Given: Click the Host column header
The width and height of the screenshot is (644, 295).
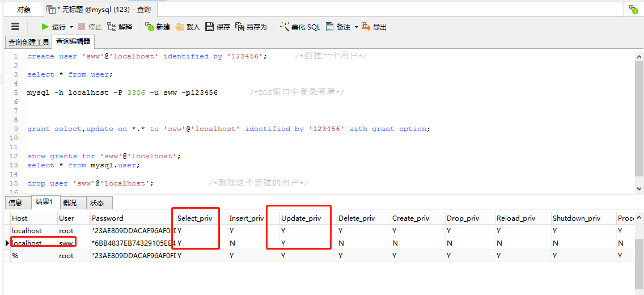Looking at the screenshot, I should [x=34, y=218].
